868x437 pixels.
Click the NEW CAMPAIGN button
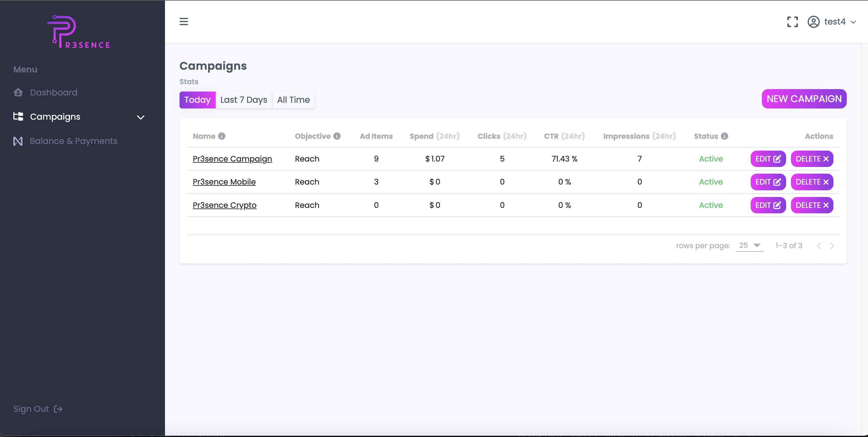(x=804, y=99)
